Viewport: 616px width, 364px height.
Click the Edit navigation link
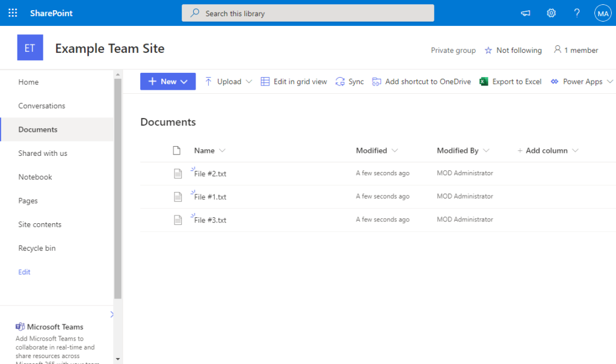tap(24, 272)
